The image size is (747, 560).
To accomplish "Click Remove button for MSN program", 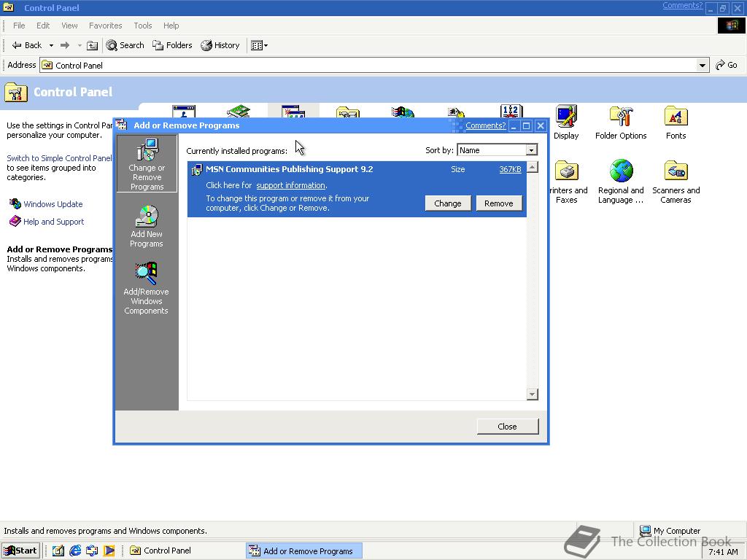I will coord(498,203).
